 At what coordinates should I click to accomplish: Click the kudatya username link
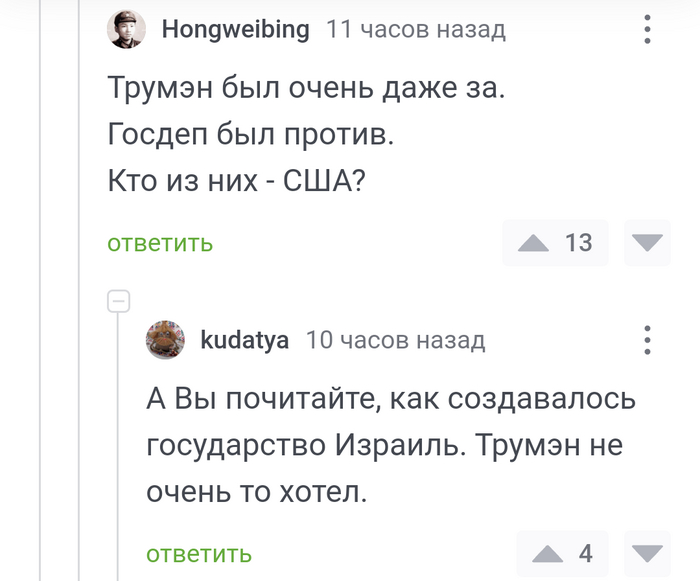coord(245,340)
